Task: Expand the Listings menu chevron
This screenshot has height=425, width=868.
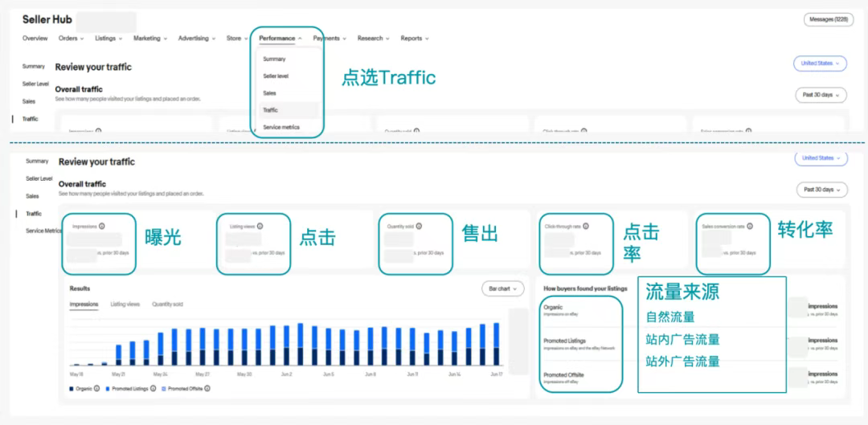Action: (120, 39)
